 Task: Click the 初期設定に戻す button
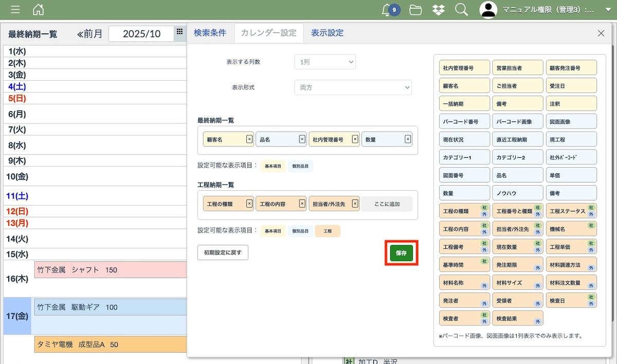(x=223, y=252)
